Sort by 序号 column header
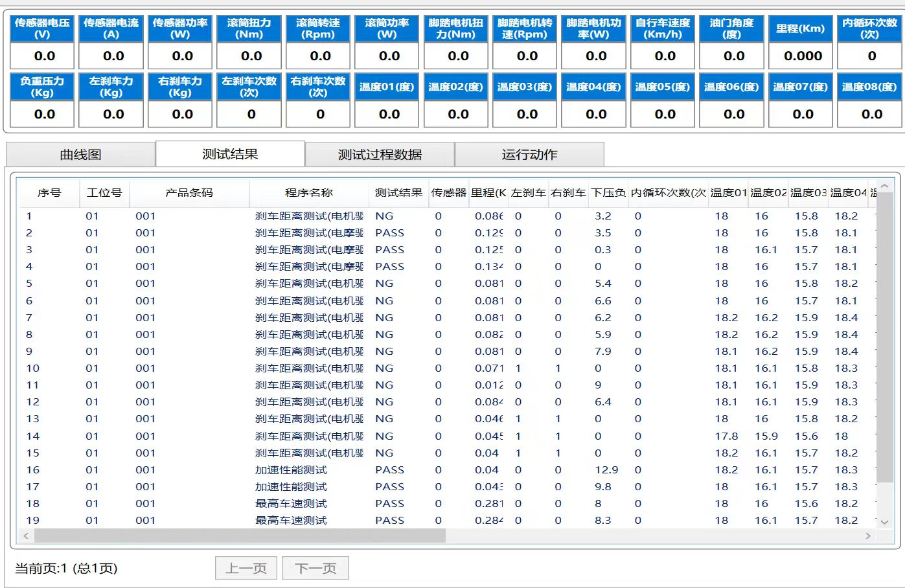The image size is (905, 588). tap(49, 193)
